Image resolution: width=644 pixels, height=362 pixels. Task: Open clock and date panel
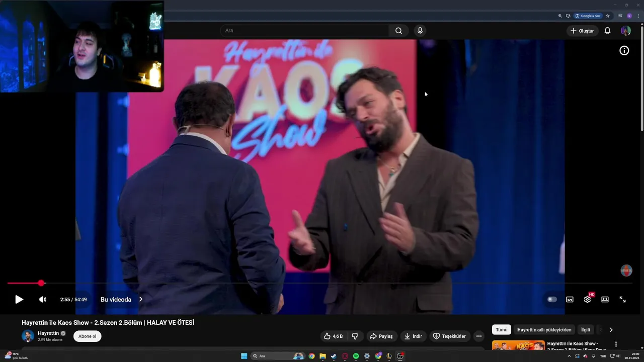point(632,356)
